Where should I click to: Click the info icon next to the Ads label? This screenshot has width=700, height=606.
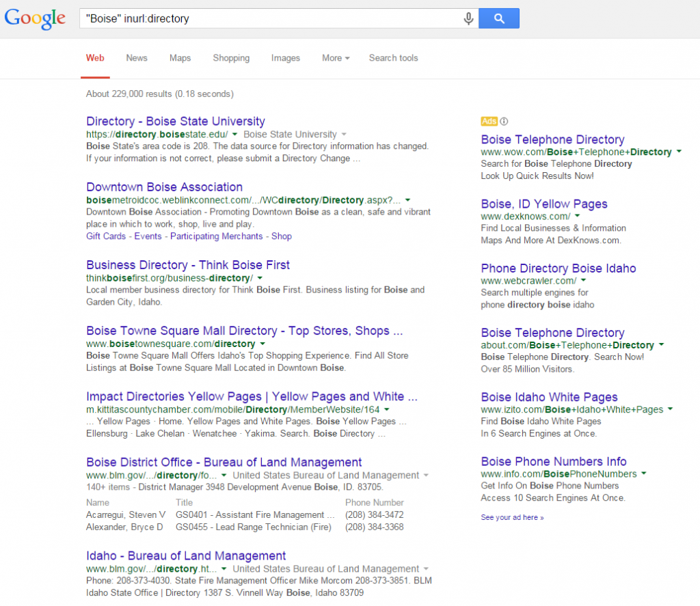click(503, 121)
